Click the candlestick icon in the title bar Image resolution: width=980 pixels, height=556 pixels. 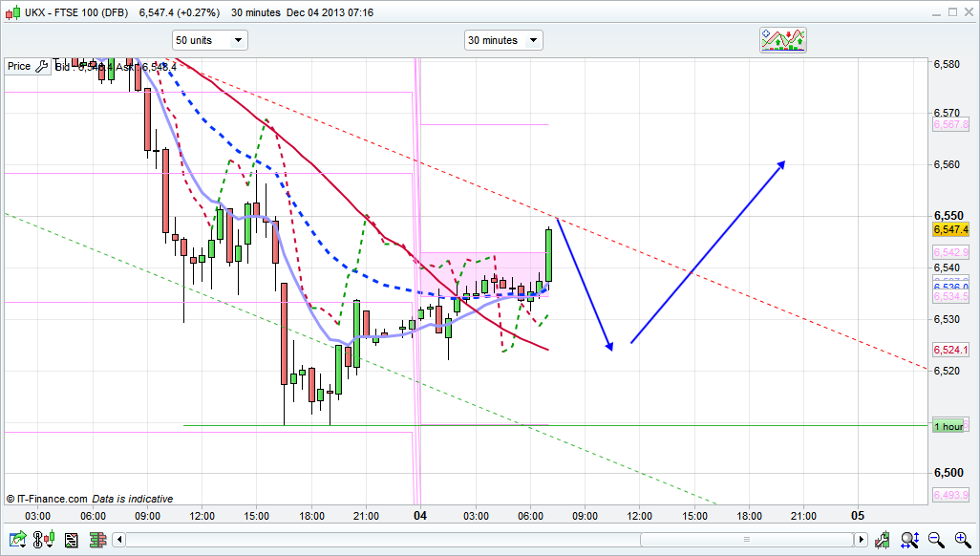coord(10,12)
